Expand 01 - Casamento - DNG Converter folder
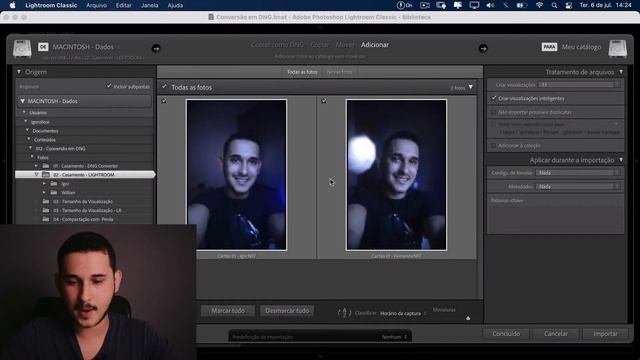The height and width of the screenshot is (360, 640). (x=36, y=166)
